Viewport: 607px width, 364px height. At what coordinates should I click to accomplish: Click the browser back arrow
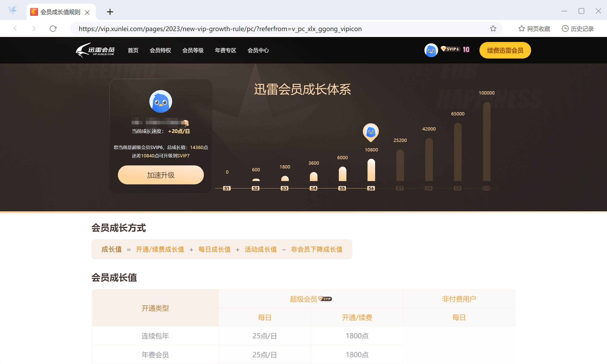pos(15,29)
